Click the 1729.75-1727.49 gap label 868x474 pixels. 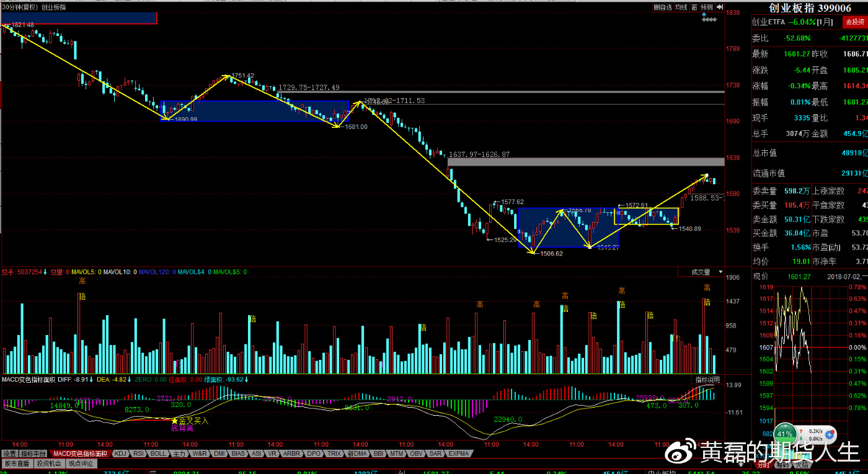[x=309, y=87]
